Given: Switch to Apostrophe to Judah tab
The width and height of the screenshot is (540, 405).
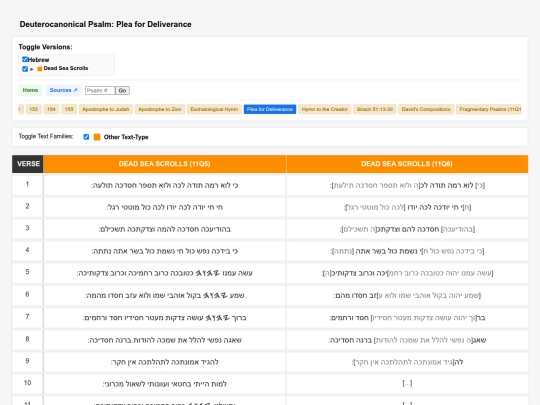Looking at the screenshot, I should [106, 109].
